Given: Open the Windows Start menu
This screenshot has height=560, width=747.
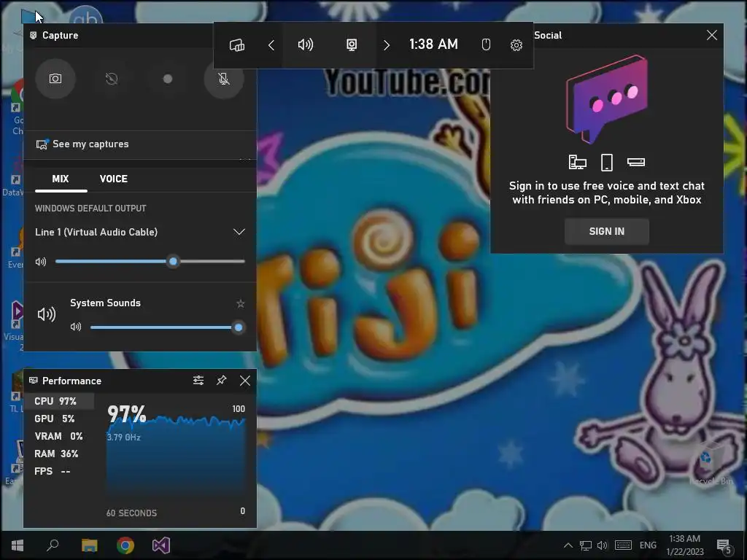Looking at the screenshot, I should (18, 545).
